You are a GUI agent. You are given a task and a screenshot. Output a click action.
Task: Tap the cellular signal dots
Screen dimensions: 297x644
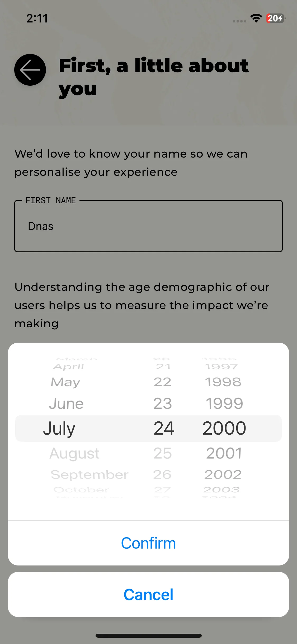[239, 21]
